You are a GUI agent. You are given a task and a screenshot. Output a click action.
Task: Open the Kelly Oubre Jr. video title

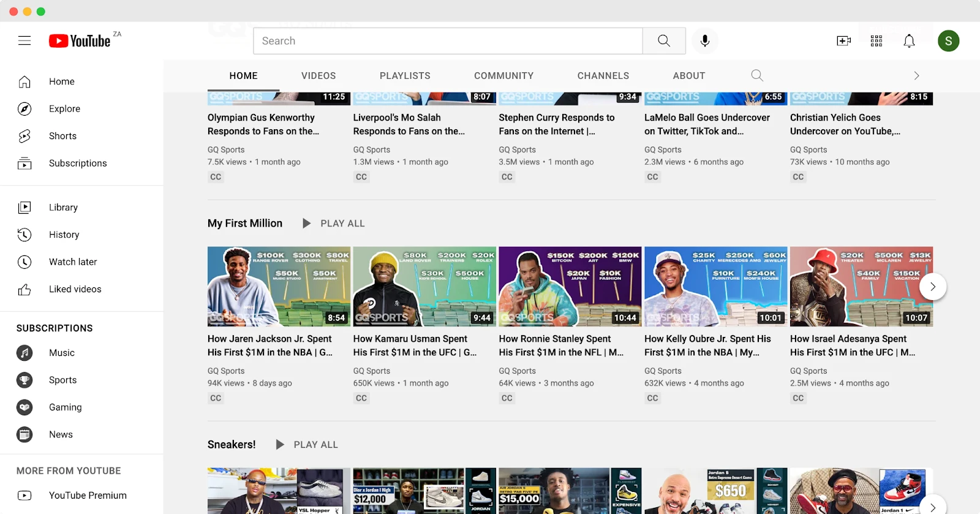pos(707,346)
